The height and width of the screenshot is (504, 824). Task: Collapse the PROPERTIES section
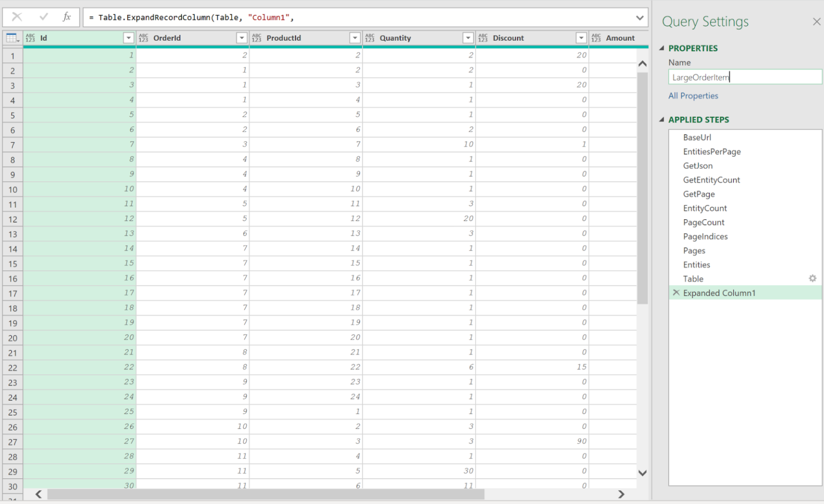coord(662,48)
